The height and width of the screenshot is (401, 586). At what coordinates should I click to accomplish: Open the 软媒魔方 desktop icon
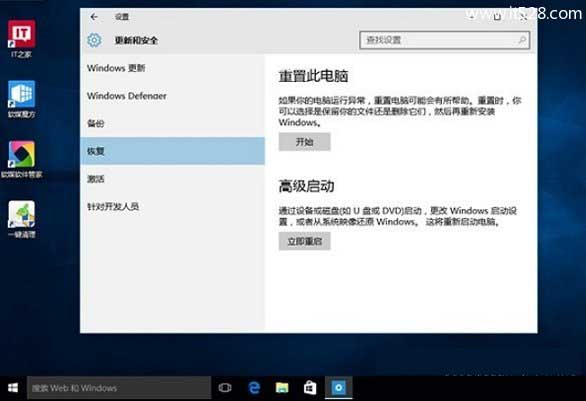coord(22,99)
